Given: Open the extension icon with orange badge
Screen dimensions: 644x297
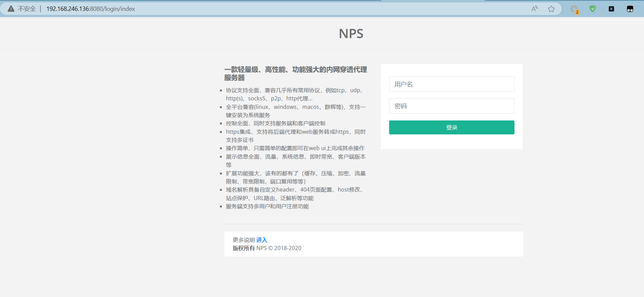Looking at the screenshot, I should pyautogui.click(x=575, y=9).
